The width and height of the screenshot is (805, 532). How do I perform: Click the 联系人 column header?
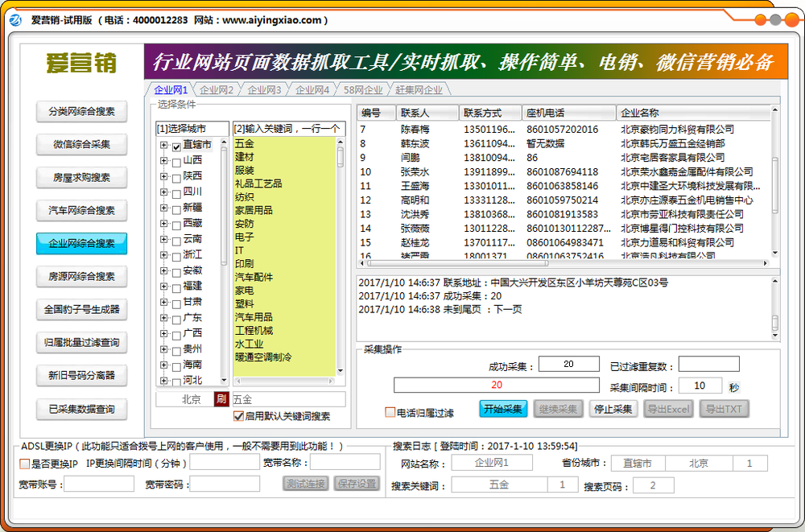(427, 113)
